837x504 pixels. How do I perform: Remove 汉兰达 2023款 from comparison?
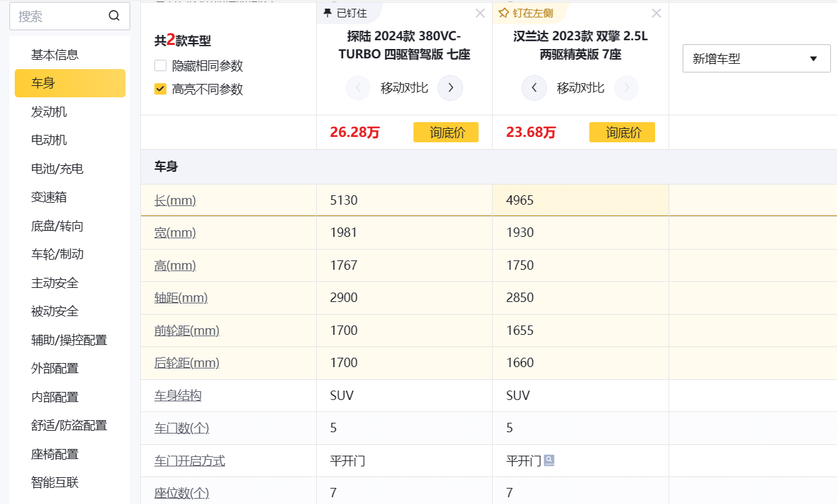656,13
